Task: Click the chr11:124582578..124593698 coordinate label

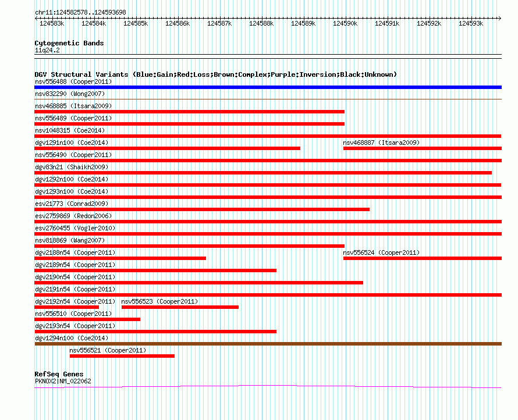Action: pyautogui.click(x=80, y=12)
